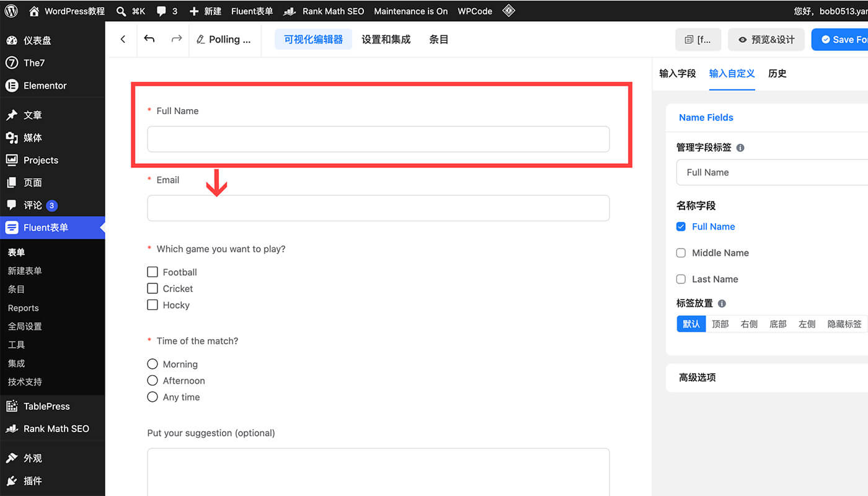
Task: Click the redo arrow in editor toolbar
Action: [177, 38]
